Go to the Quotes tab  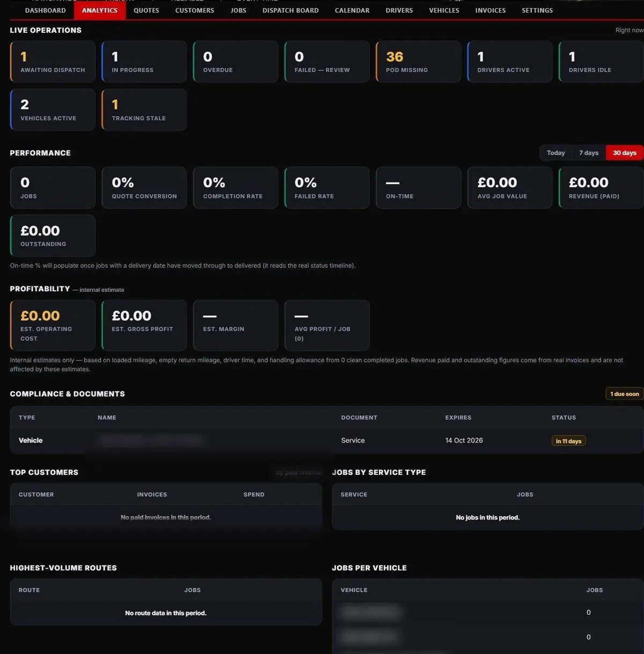[x=147, y=10]
